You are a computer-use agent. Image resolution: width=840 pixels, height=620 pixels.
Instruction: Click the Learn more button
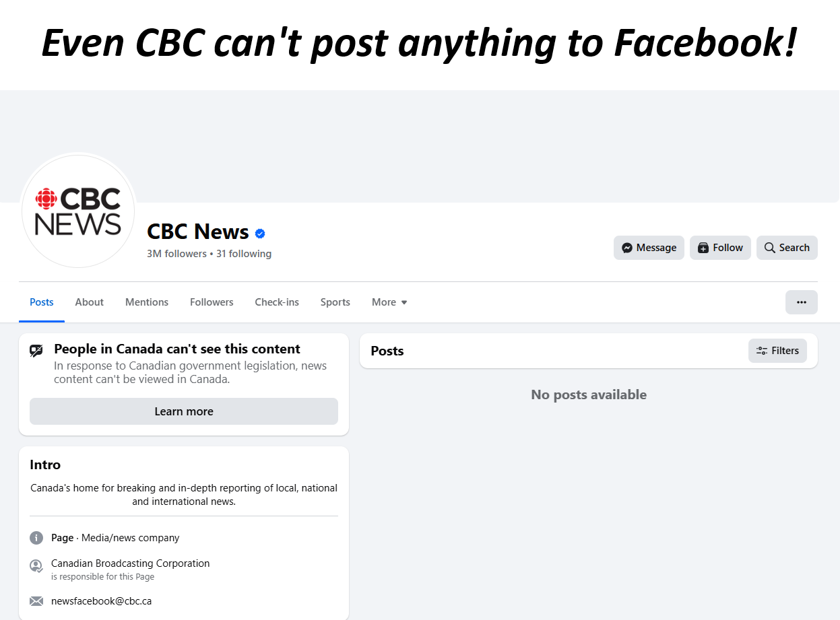tap(184, 411)
